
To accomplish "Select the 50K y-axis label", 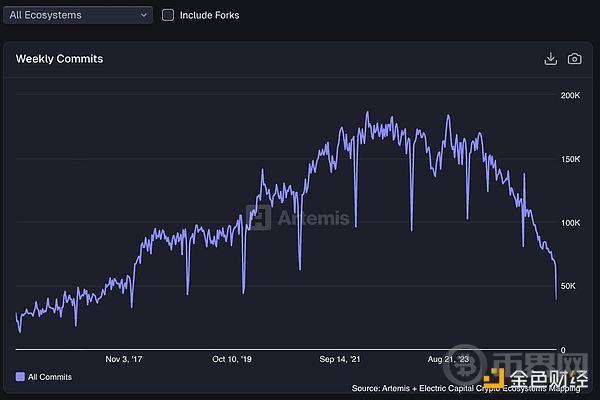I will click(571, 287).
